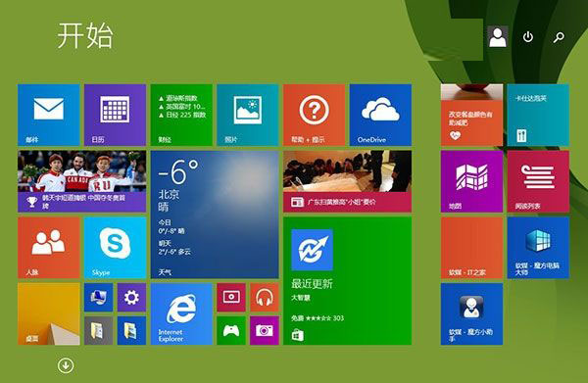Open the Health & Fitness tile with heart icon
The height and width of the screenshot is (383, 588).
click(x=471, y=115)
